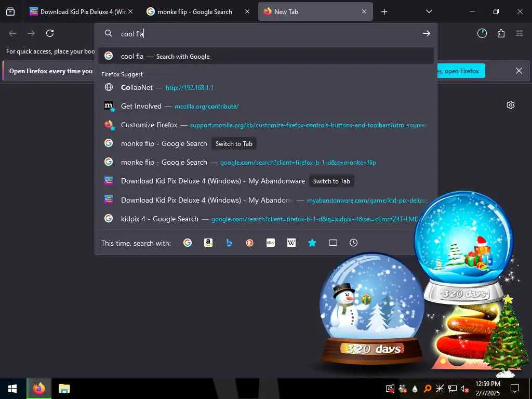The image size is (532, 399).
Task: Open Get Involved mozilla.org suggestion
Action: point(265,106)
